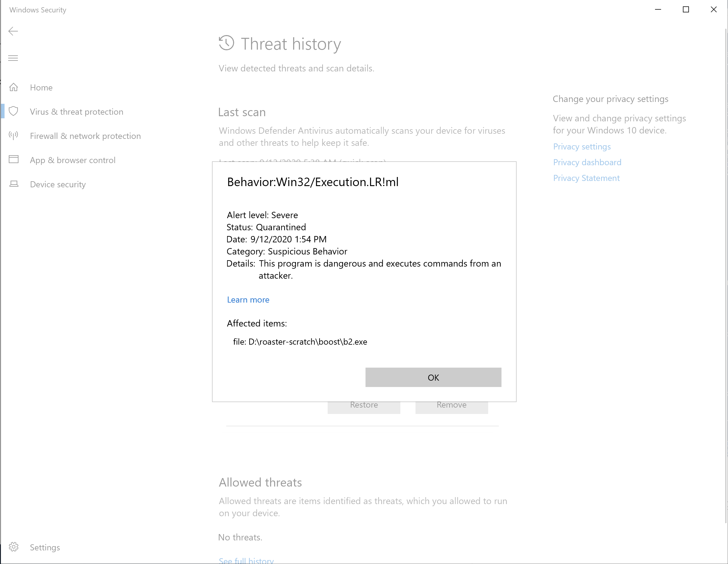Viewport: 728px width, 564px height.
Task: Click the Alert level: Severe text
Action: pos(262,215)
